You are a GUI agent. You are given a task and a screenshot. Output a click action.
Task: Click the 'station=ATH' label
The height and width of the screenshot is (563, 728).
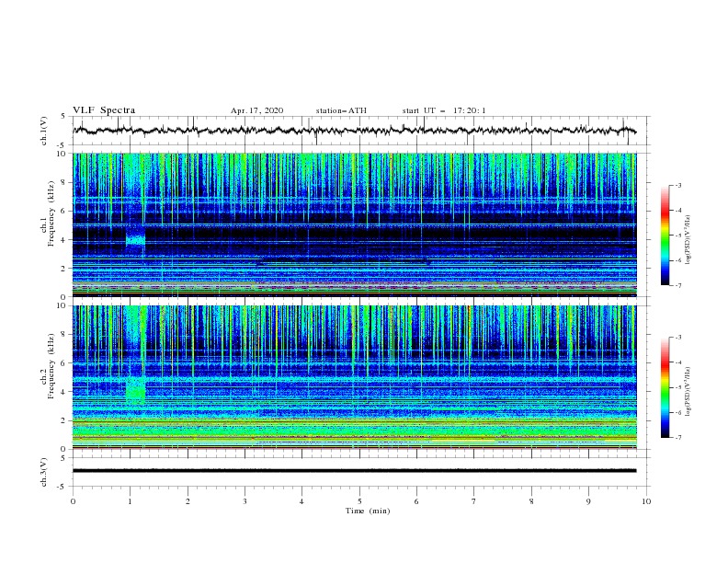pyautogui.click(x=341, y=110)
